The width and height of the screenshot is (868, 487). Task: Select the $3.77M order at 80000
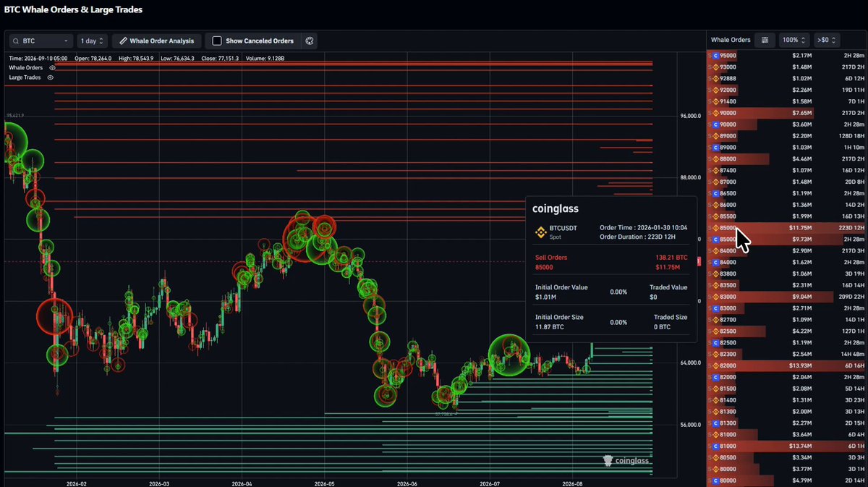coord(787,468)
